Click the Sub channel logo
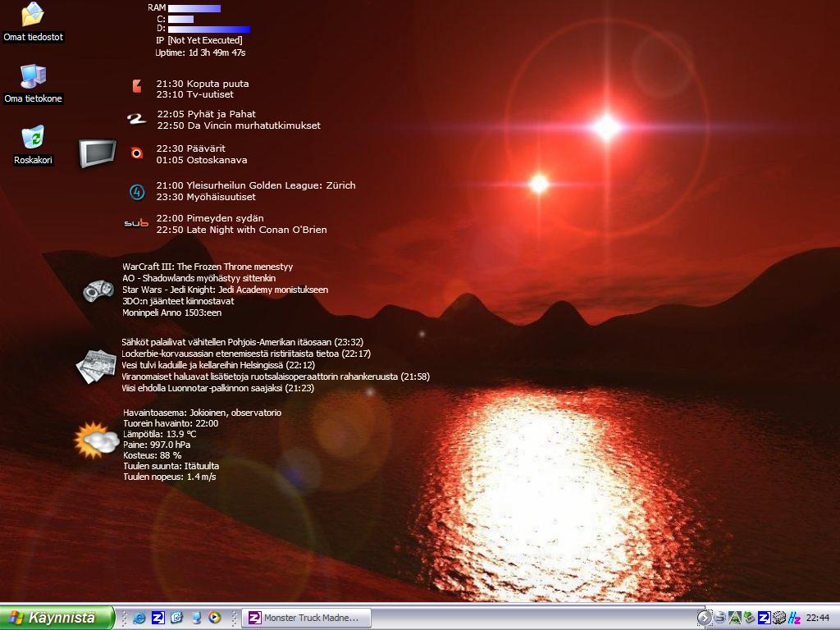 click(136, 223)
